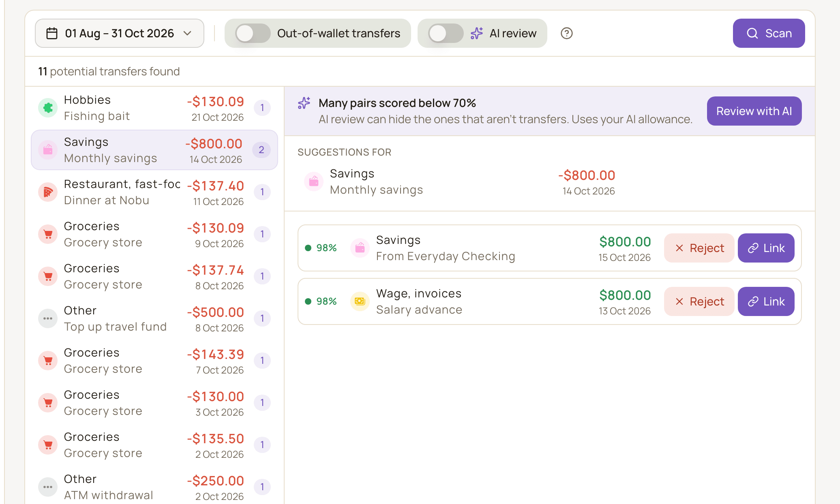Image resolution: width=840 pixels, height=504 pixels.
Task: Select the Top up travel fund transaction
Action: tap(154, 318)
